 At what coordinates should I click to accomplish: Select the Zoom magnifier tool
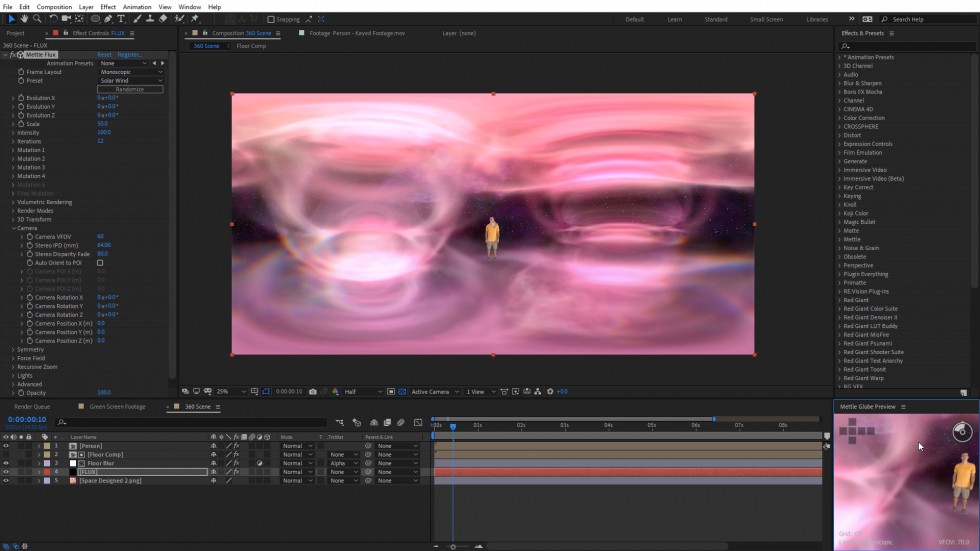pyautogui.click(x=37, y=19)
